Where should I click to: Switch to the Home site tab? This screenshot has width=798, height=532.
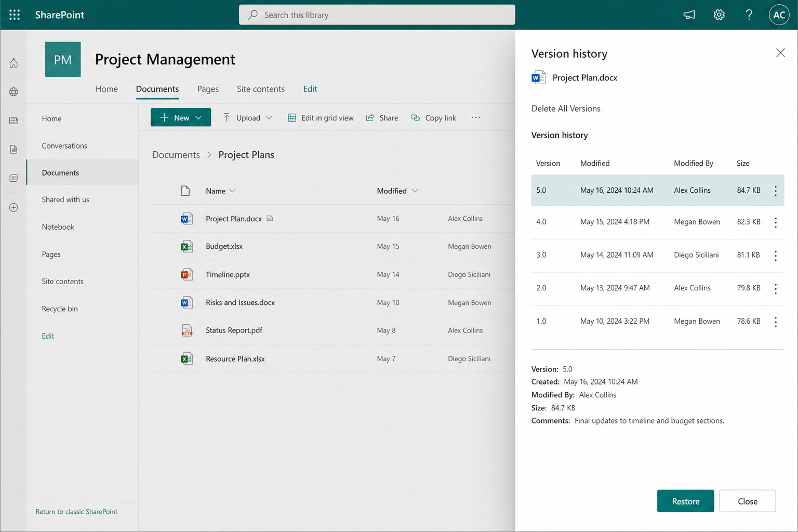(x=107, y=89)
